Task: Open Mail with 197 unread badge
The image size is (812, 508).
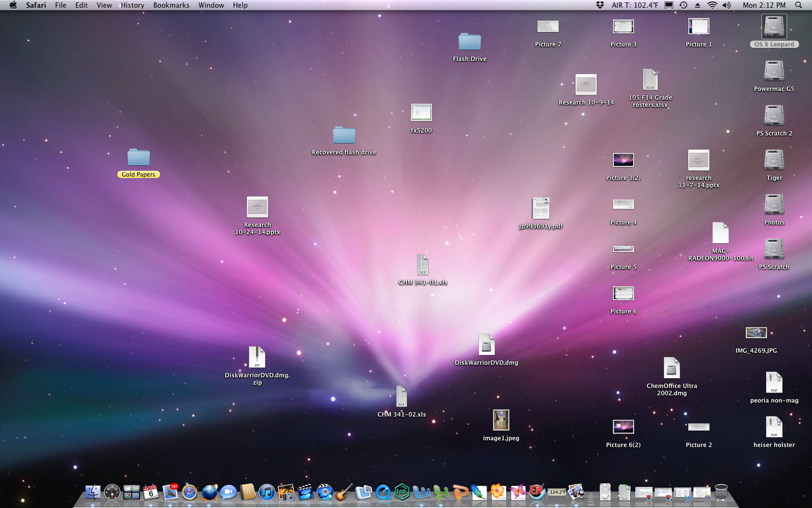Action: pyautogui.click(x=170, y=493)
